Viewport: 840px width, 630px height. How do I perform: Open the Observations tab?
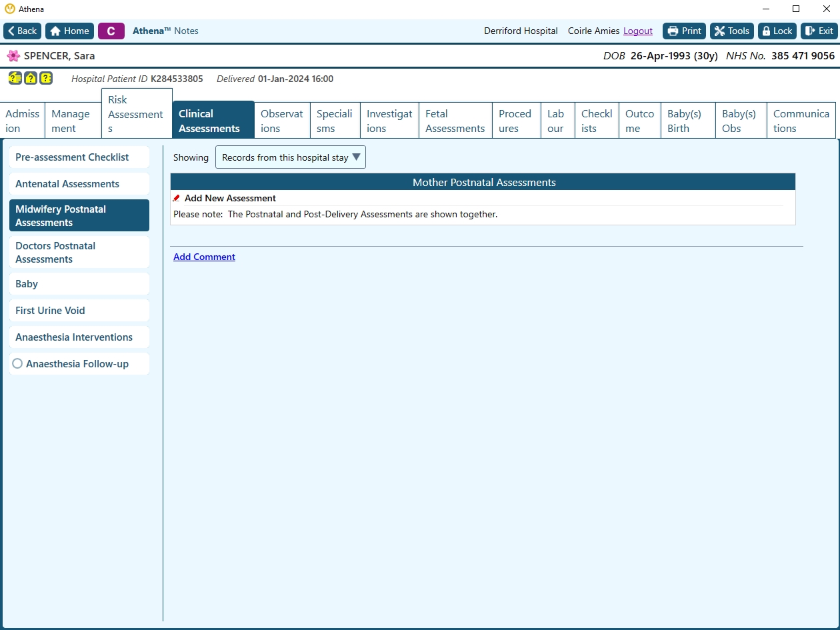[x=282, y=121]
